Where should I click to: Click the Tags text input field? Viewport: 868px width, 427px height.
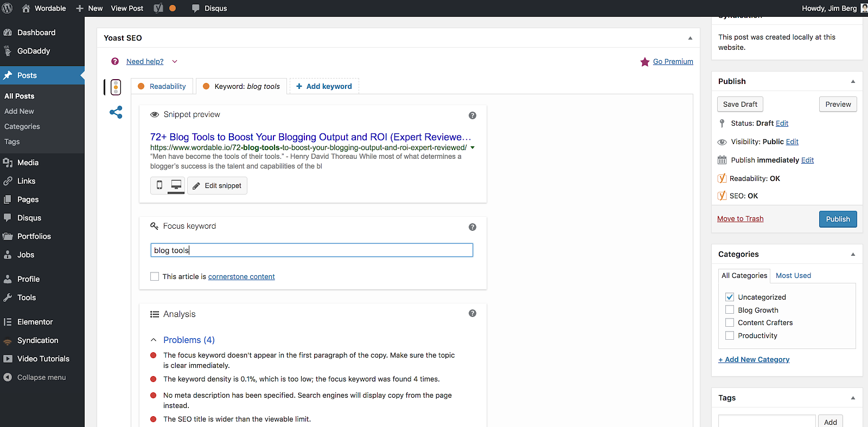[767, 421]
